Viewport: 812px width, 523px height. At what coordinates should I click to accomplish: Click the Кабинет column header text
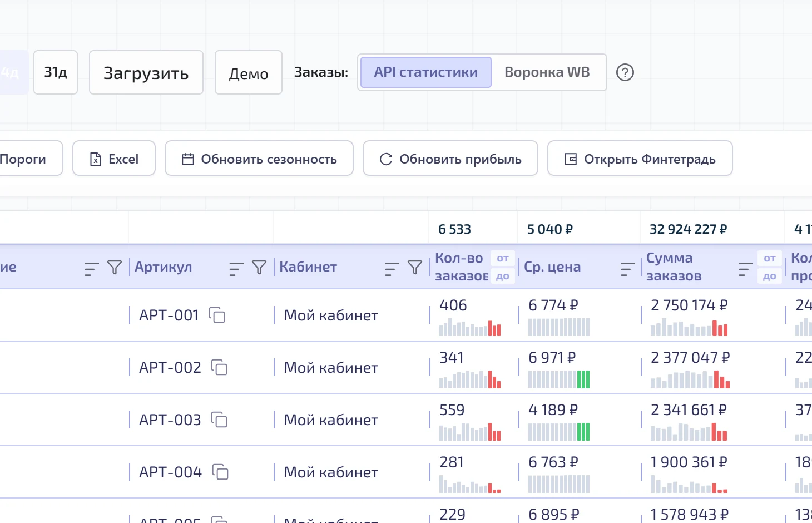click(308, 267)
